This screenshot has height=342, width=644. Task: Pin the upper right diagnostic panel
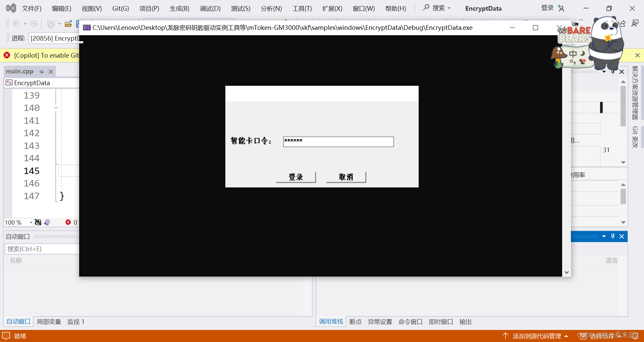[613, 71]
